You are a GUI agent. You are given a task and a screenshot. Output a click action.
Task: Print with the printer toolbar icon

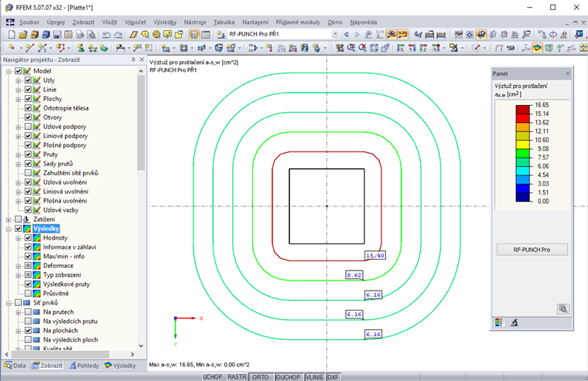(80, 35)
